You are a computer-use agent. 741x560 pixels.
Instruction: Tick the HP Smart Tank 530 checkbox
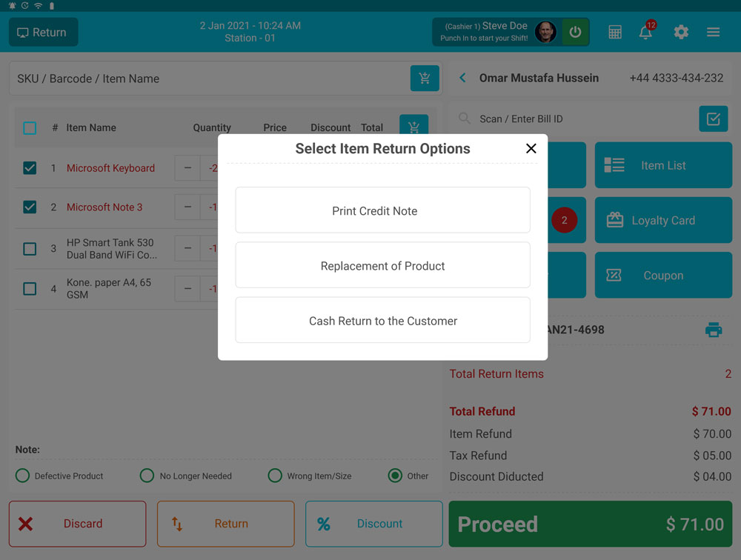[x=30, y=249]
